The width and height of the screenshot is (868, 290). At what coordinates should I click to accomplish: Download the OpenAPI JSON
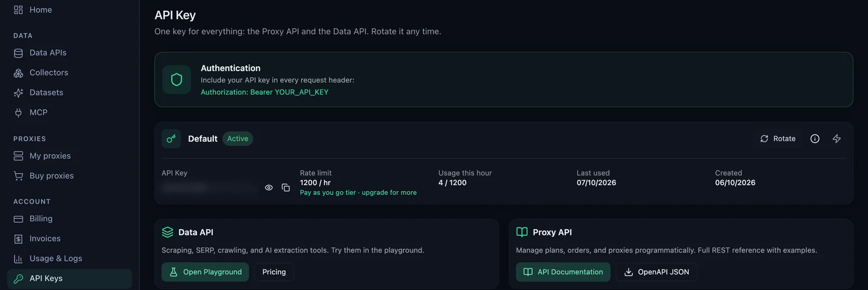click(656, 272)
